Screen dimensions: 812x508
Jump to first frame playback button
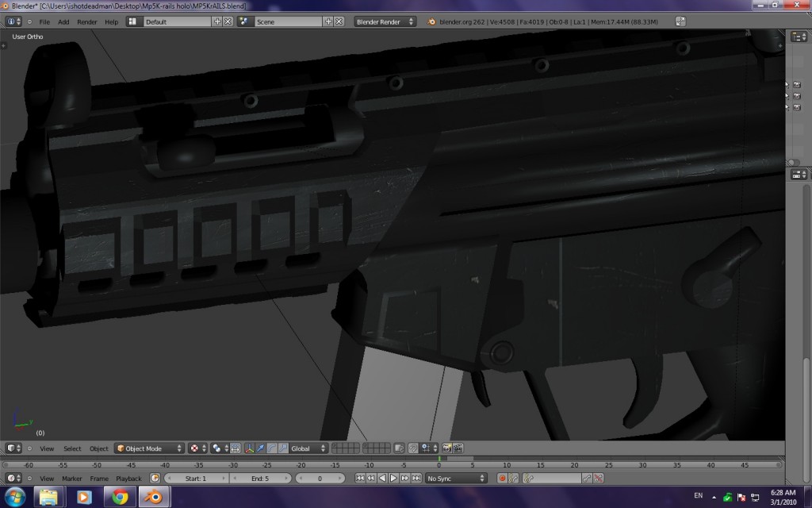click(x=359, y=478)
